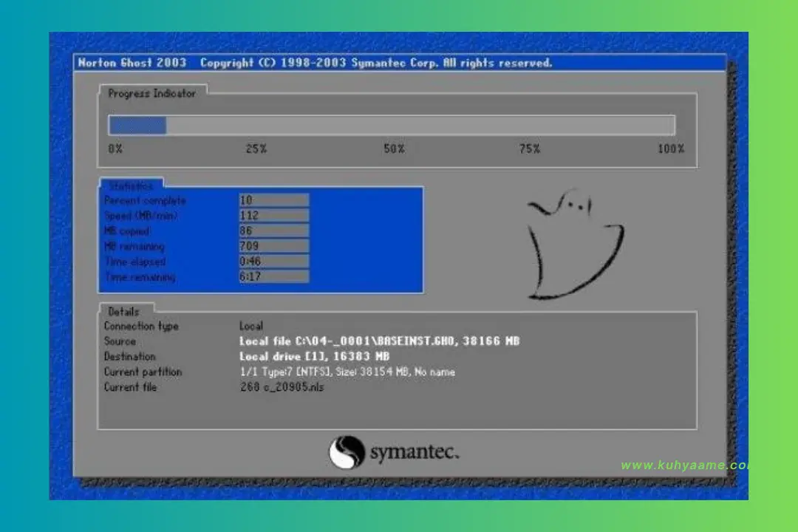This screenshot has width=798, height=532.
Task: Click the Norton Ghost mascot drawing
Action: (575, 244)
